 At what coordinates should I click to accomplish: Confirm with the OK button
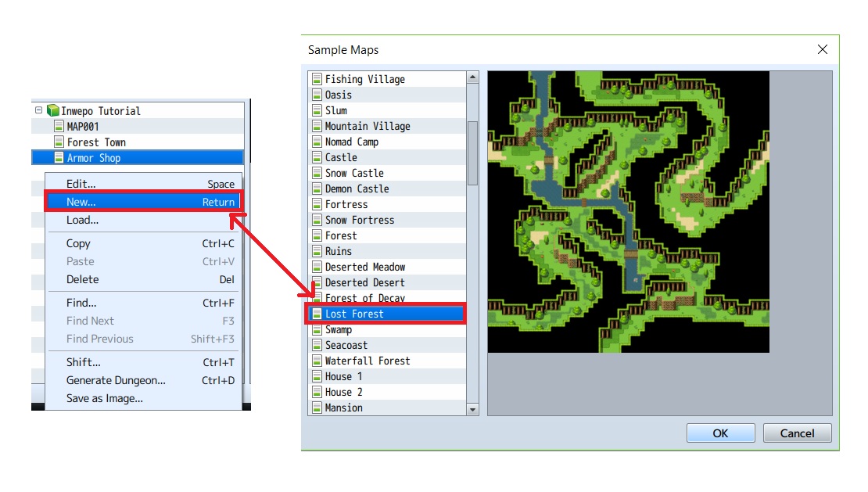tap(721, 433)
